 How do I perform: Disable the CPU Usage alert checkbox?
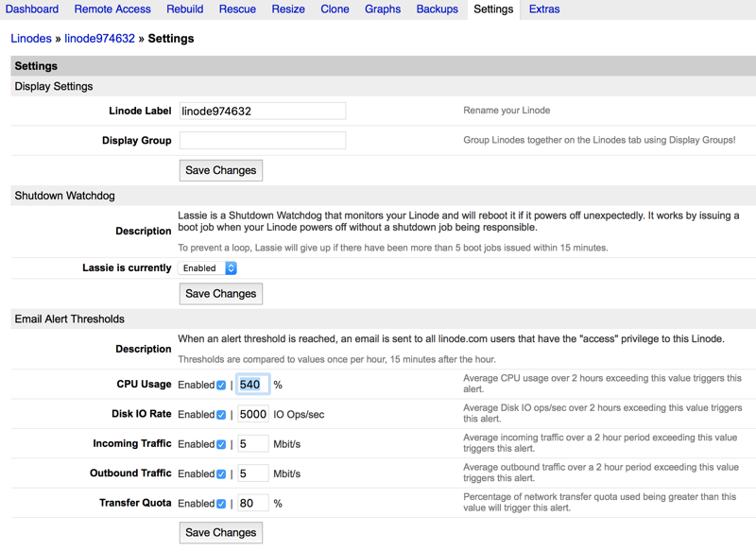(x=221, y=386)
